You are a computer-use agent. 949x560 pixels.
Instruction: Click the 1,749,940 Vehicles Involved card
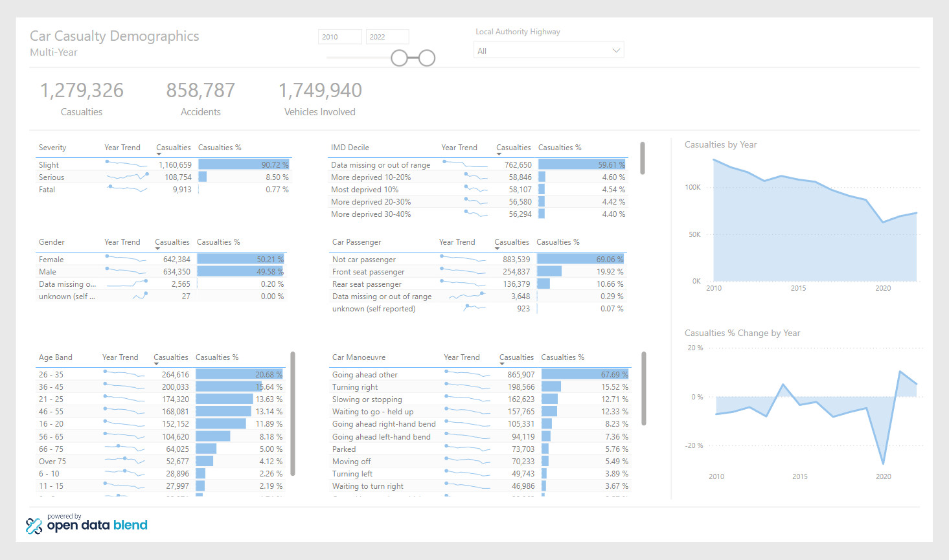[x=320, y=100]
